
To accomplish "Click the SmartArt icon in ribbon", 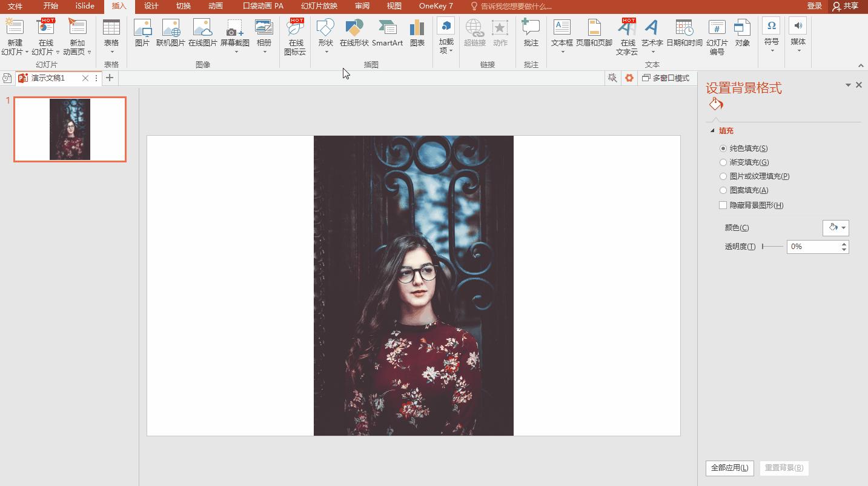I will [x=387, y=33].
